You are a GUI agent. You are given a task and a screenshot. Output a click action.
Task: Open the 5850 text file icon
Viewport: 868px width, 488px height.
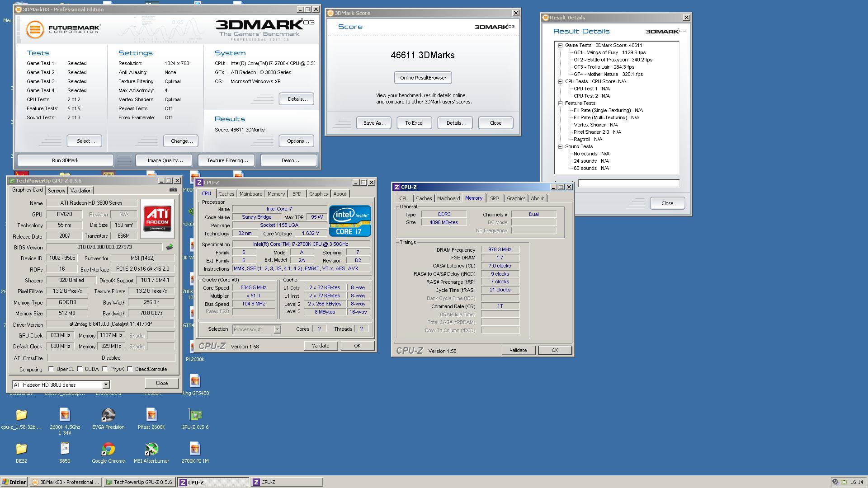tap(65, 453)
